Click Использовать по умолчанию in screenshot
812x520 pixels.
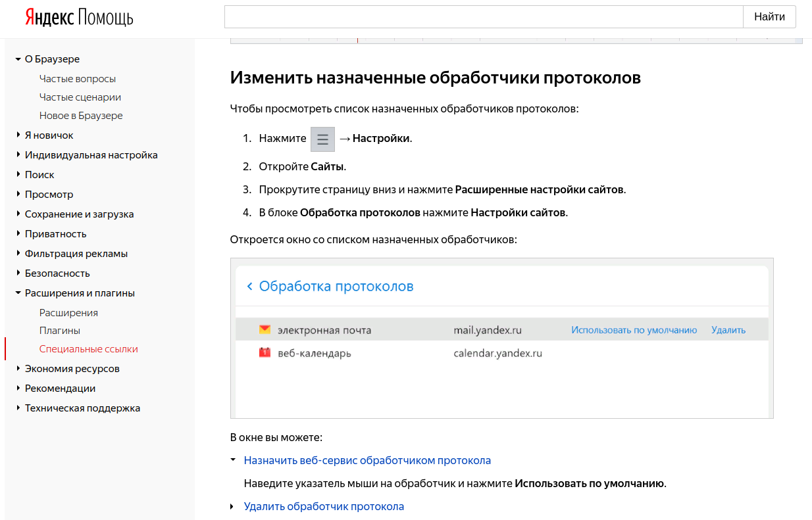pyautogui.click(x=634, y=330)
